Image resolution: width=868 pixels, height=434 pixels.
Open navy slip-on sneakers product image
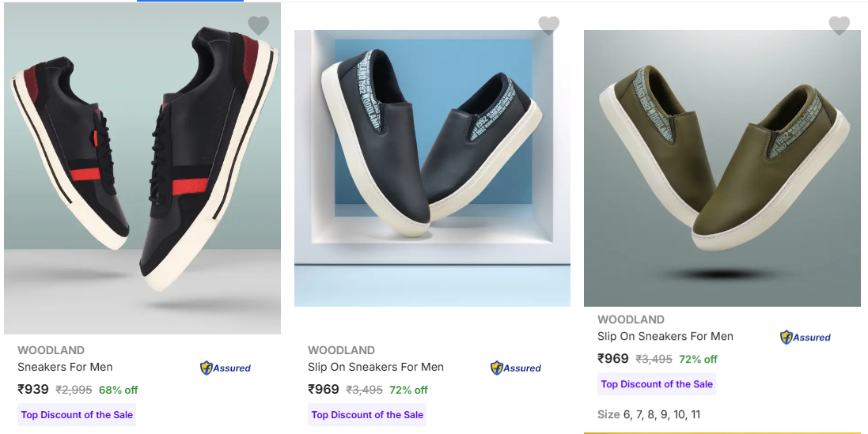point(432,168)
